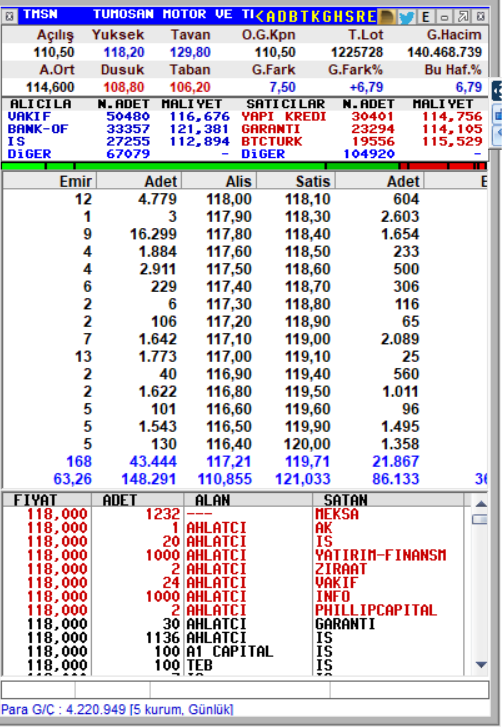Click the bid price 117,00
The height and width of the screenshot is (727, 502).
(x=229, y=356)
